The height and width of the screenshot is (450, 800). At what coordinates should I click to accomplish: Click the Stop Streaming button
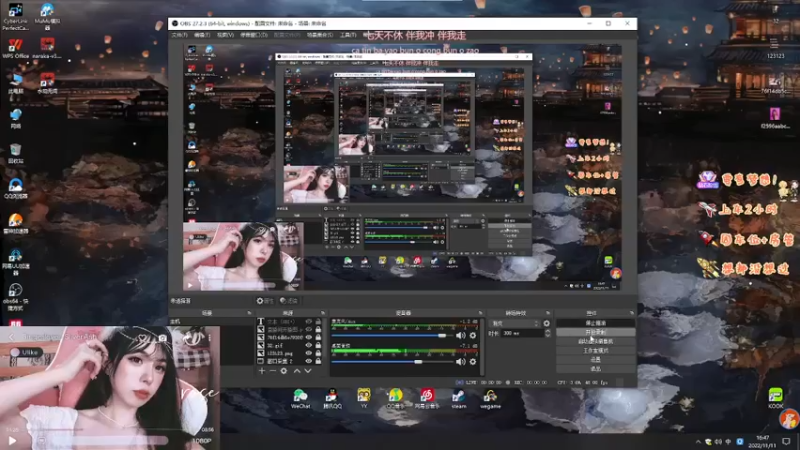pyautogui.click(x=595, y=323)
